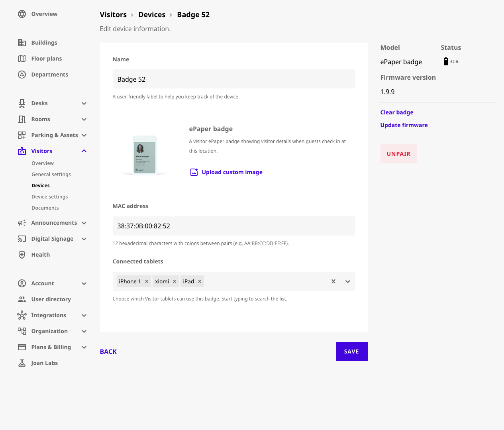
Task: Click the Name input field
Action: (x=234, y=79)
